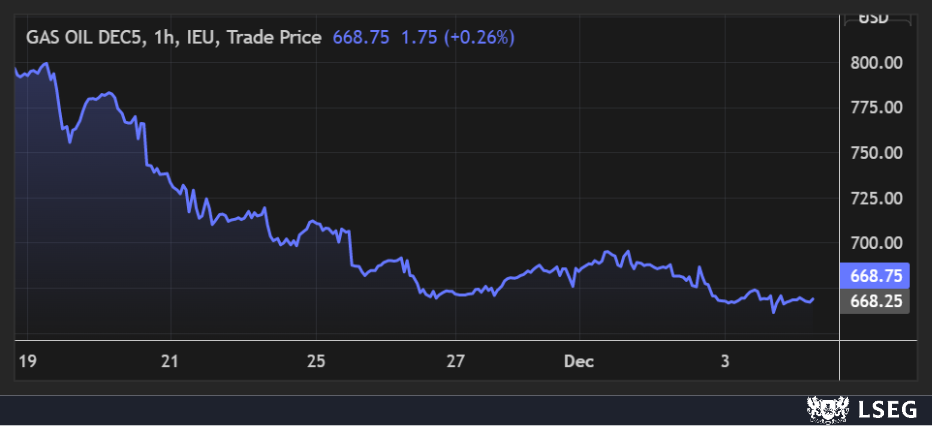Click the last data point of the price line
The width and height of the screenshot is (933, 426).
(813, 298)
